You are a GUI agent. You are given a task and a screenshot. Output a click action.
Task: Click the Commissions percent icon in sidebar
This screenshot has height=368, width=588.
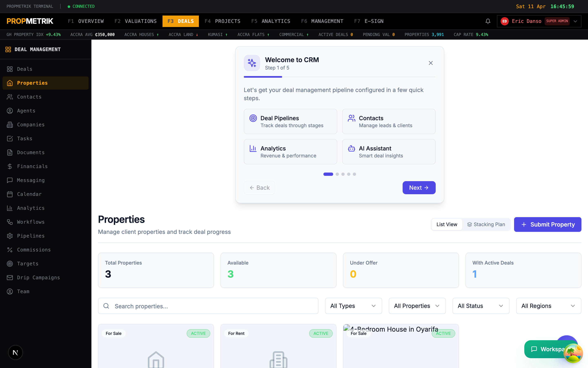pos(10,250)
